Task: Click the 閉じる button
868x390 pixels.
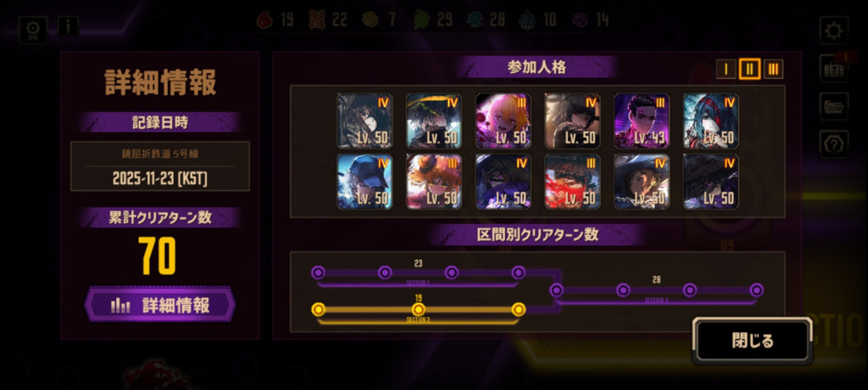Action: coord(753,341)
